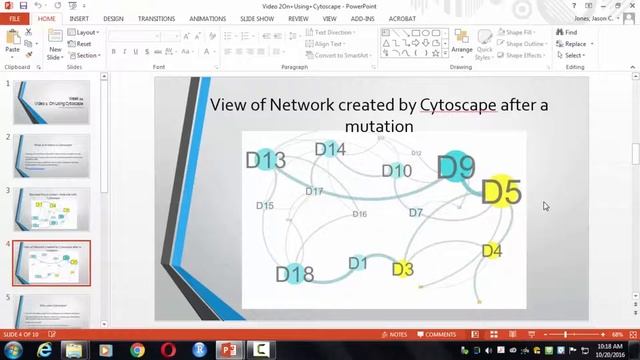
Task: Click the Clear All Formatting icon
Action: pyautogui.click(x=212, y=36)
